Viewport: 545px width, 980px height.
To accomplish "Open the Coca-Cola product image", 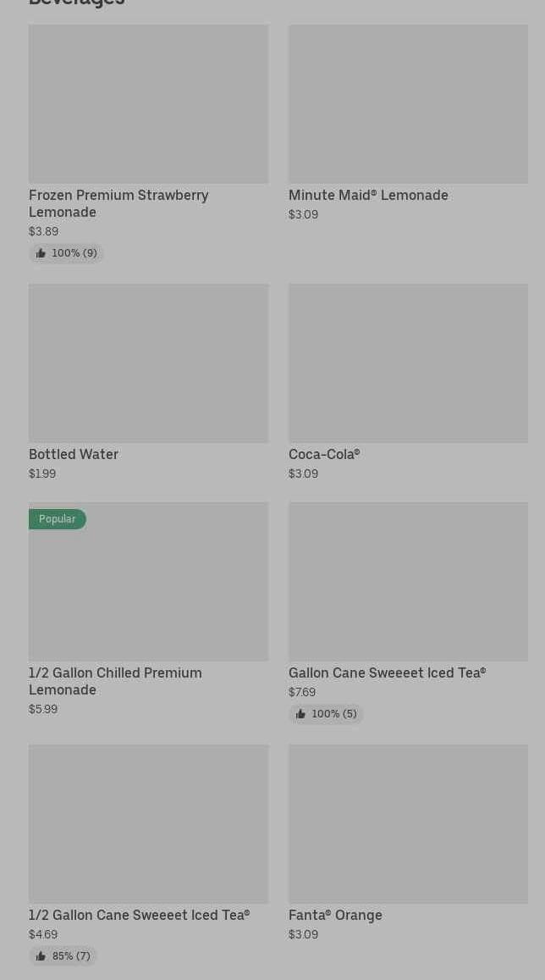I will pyautogui.click(x=408, y=363).
